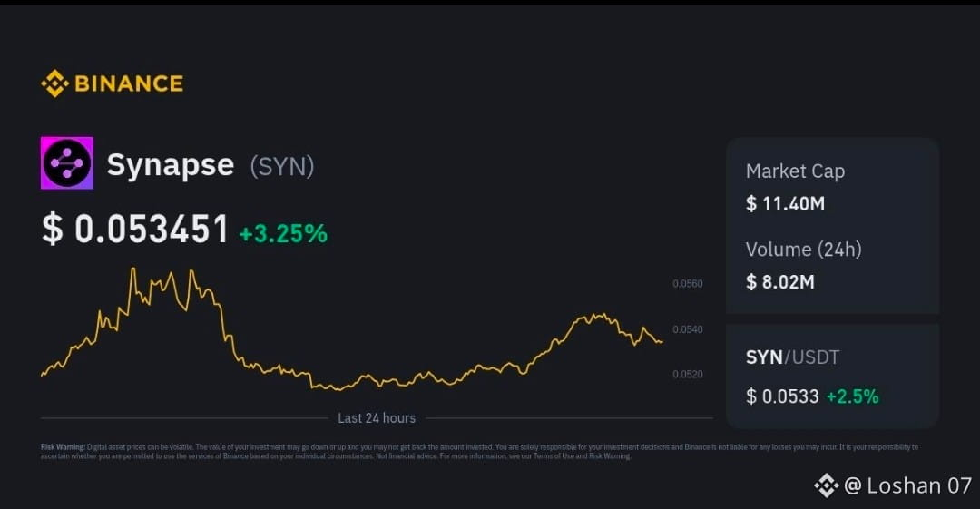Click the 0.0520 axis label
This screenshot has width=980, height=509.
688,375
